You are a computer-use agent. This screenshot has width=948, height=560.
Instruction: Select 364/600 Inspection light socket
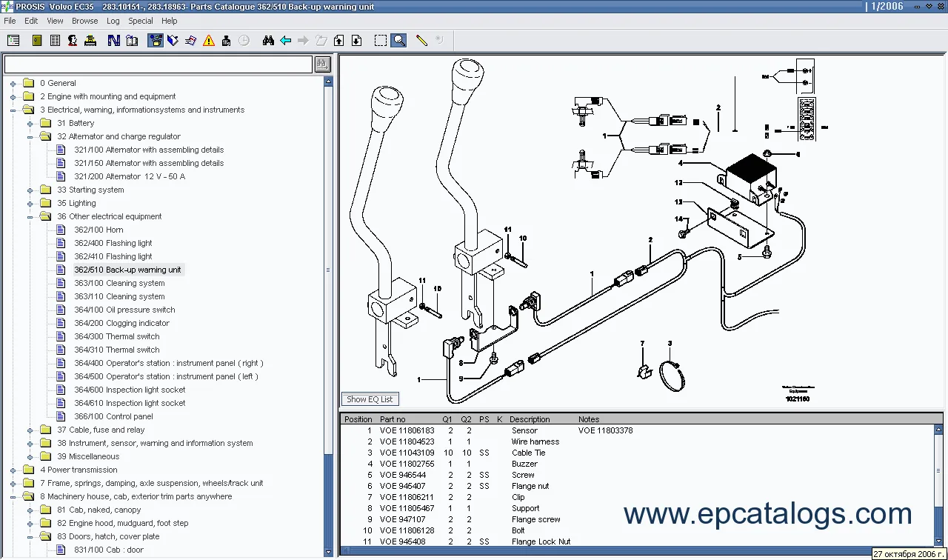pyautogui.click(x=130, y=390)
